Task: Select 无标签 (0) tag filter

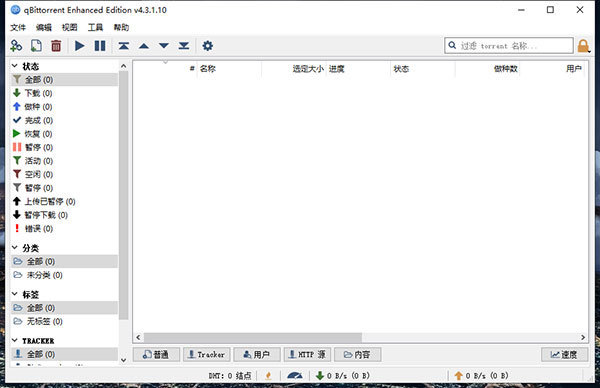Action: [x=64, y=321]
